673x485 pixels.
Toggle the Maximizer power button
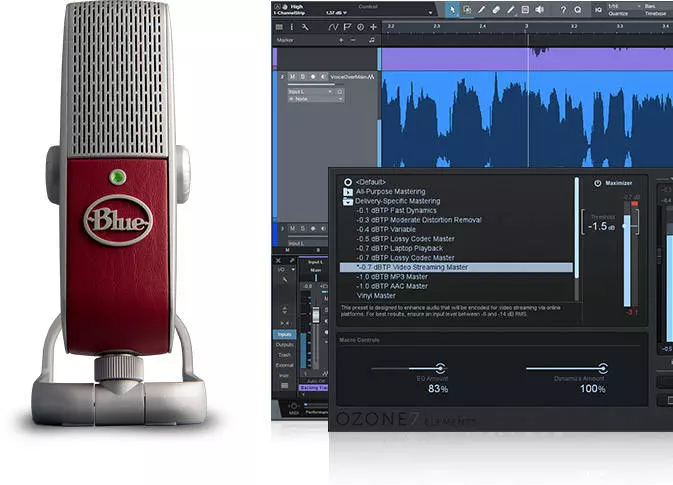click(x=597, y=183)
